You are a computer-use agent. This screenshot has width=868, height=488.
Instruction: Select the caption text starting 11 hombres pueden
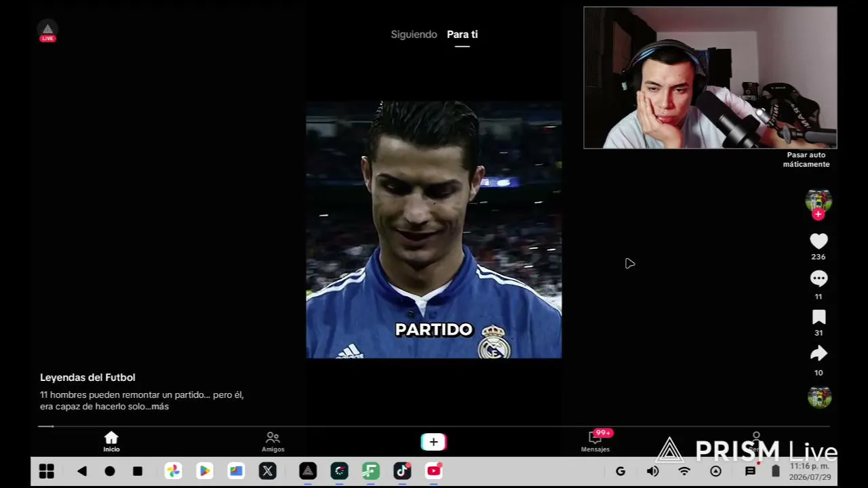[x=142, y=401]
